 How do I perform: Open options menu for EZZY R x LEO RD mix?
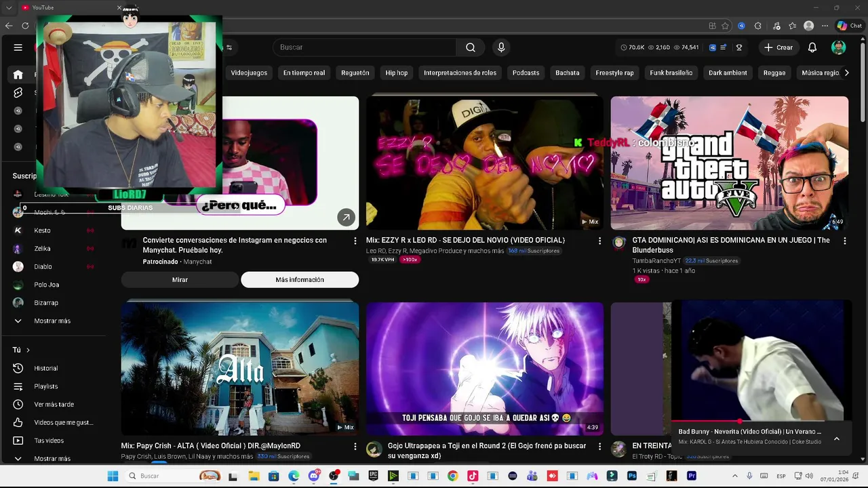[599, 241]
